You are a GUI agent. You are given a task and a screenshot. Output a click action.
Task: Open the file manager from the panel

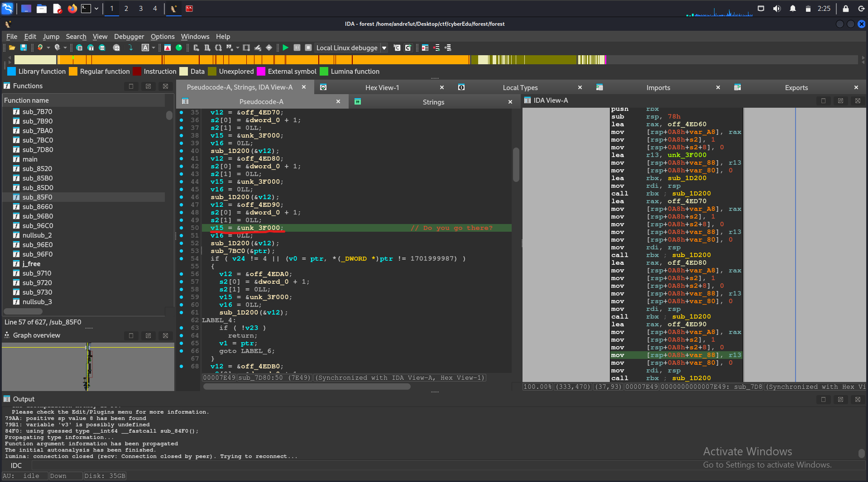pyautogui.click(x=42, y=8)
